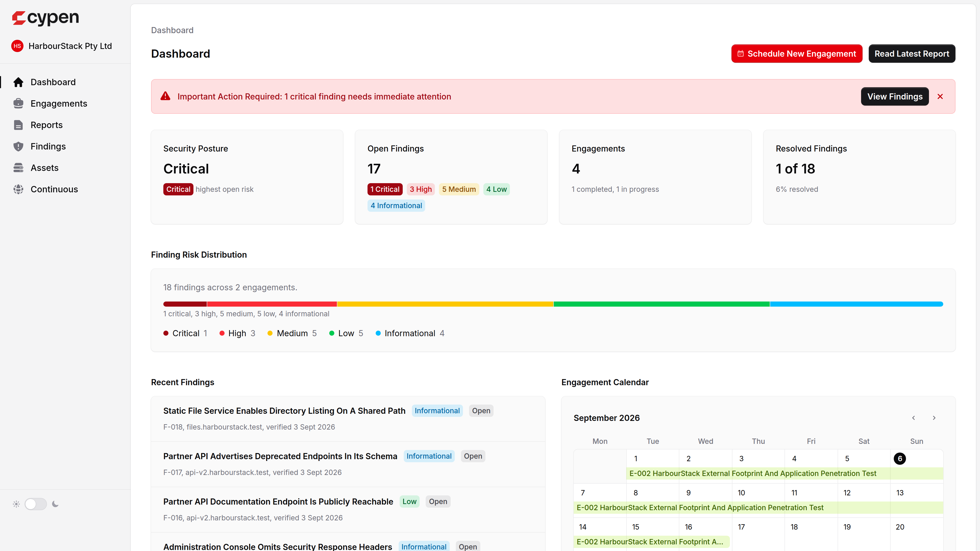
Task: Click the Resolved Findings card
Action: click(859, 177)
